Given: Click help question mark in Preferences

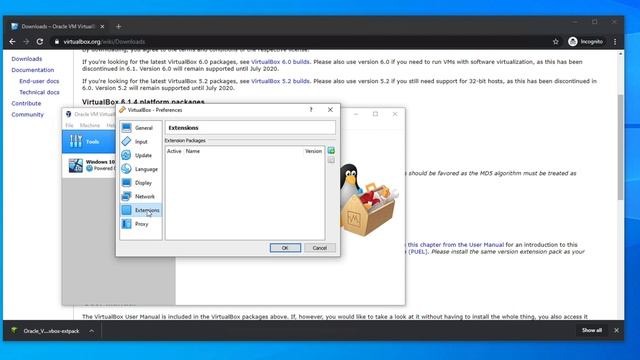Looking at the screenshot, I should click(311, 110).
